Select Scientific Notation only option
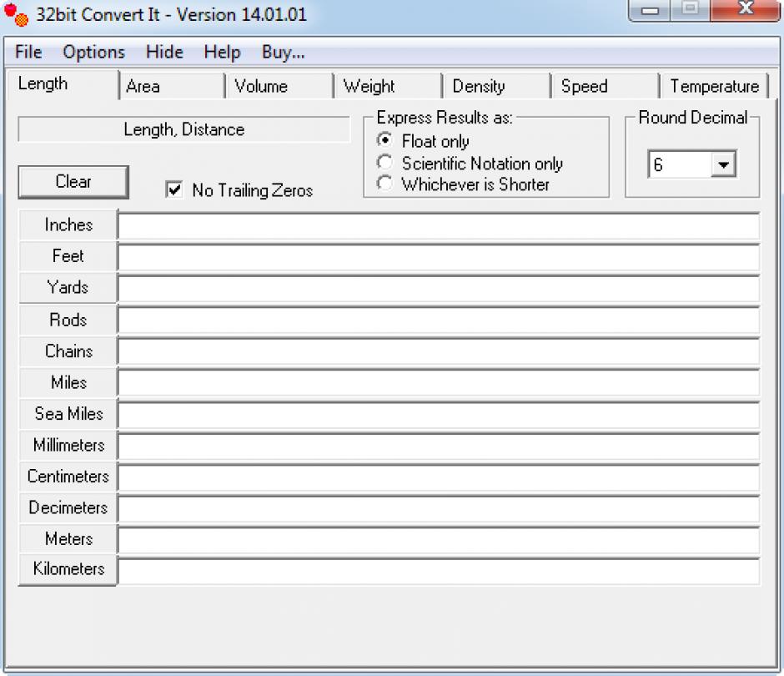This screenshot has width=784, height=676. pyautogui.click(x=384, y=162)
